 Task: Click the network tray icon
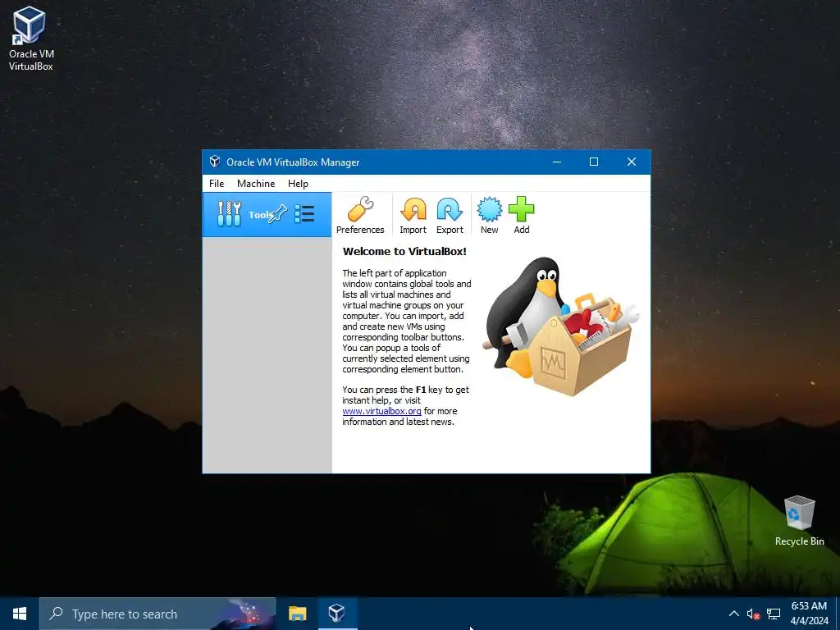[774, 614]
